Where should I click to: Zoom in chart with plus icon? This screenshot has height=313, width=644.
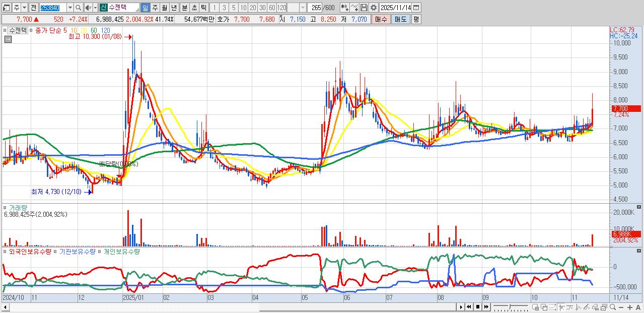tap(629, 307)
